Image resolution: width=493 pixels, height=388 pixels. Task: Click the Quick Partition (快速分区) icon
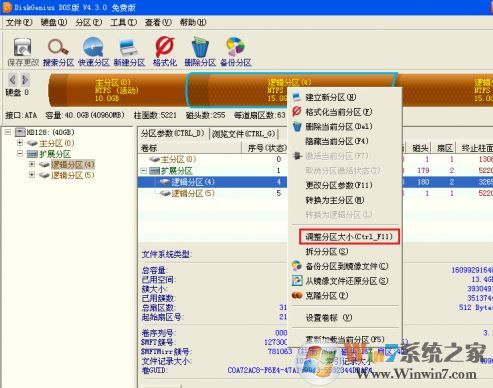[93, 47]
